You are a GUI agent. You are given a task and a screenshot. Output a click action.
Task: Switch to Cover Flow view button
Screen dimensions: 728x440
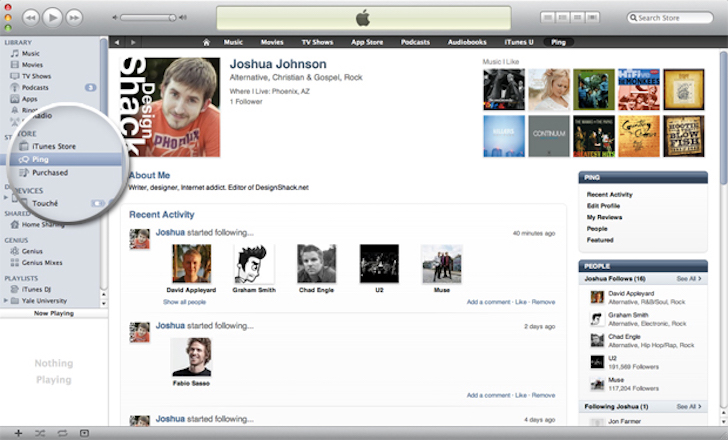pyautogui.click(x=592, y=18)
